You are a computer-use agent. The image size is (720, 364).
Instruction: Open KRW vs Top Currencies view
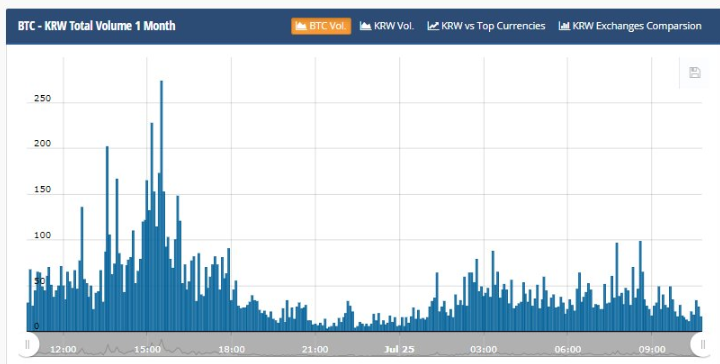[486, 26]
